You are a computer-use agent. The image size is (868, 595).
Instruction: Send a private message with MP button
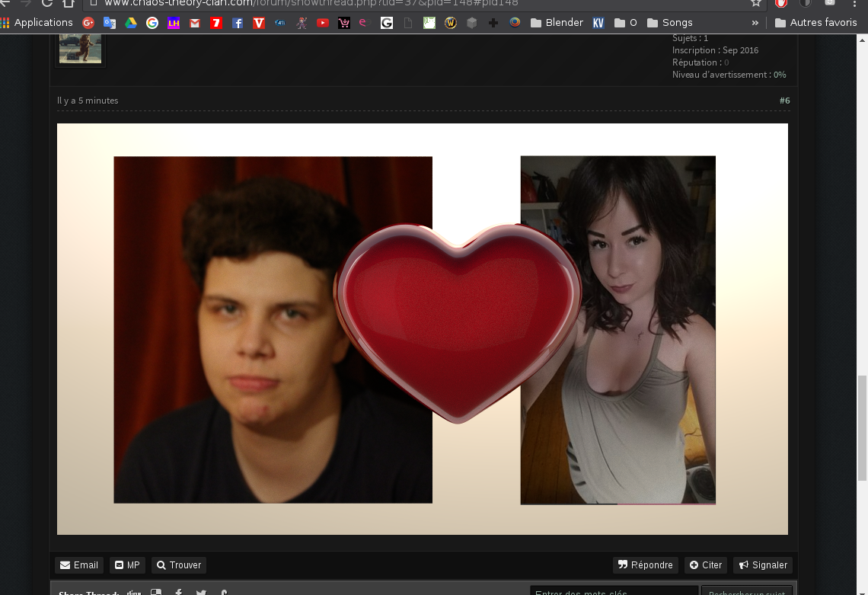coord(127,565)
